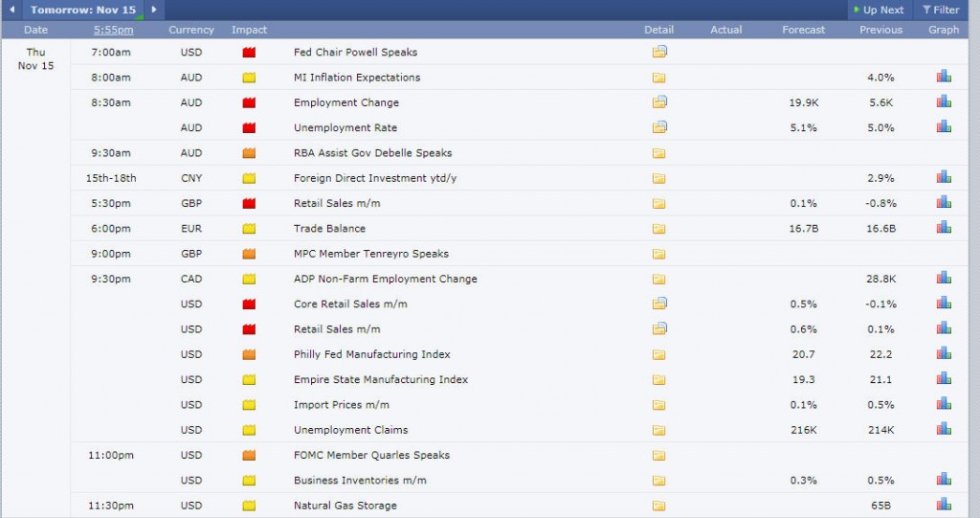
Task: Show graph for Core Retail Sales m/m
Action: coord(944,303)
